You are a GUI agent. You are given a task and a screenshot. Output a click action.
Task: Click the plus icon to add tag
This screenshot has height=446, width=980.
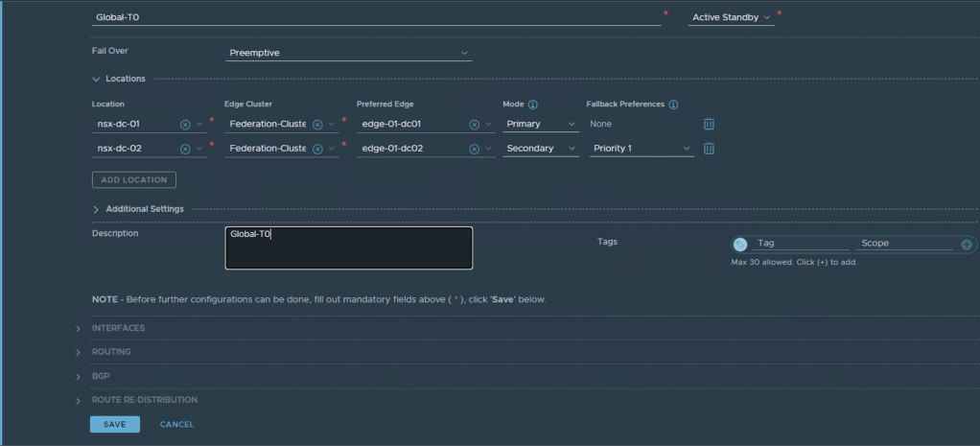pos(966,244)
